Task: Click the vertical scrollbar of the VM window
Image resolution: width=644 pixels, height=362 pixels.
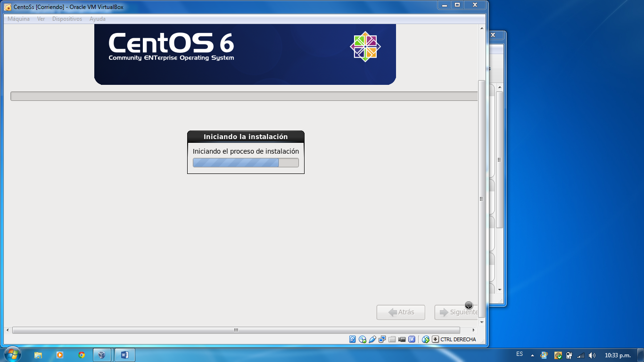Action: [x=481, y=198]
